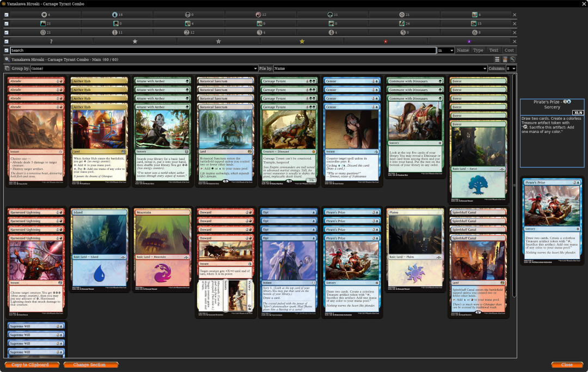Uncheck the card type filter row checkbox
The image size is (588, 372).
(7, 23)
